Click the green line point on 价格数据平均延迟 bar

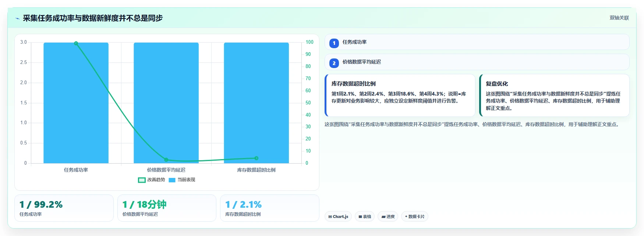[x=166, y=160]
